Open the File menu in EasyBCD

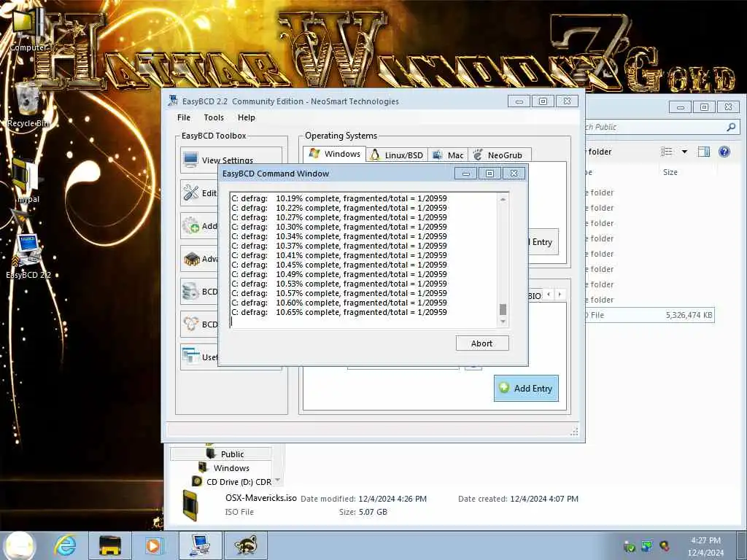click(x=183, y=117)
